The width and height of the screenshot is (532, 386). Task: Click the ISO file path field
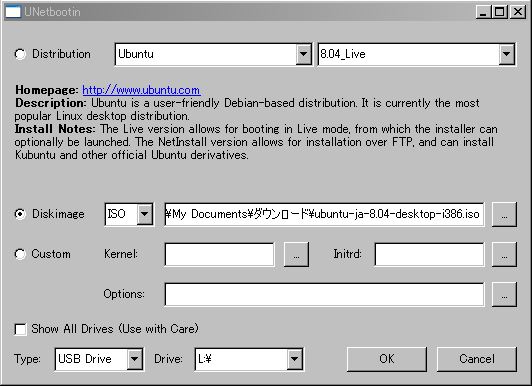tap(324, 214)
